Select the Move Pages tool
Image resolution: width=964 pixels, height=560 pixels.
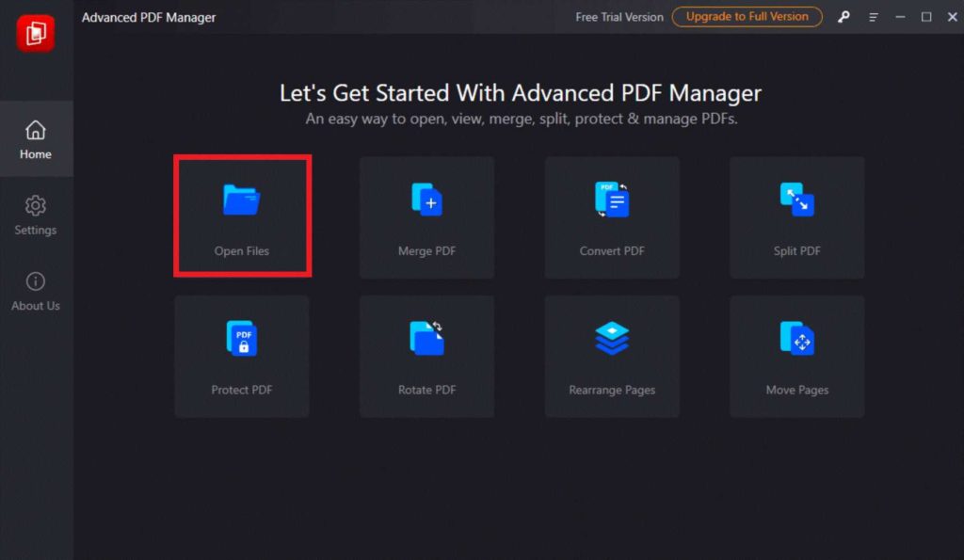click(796, 357)
